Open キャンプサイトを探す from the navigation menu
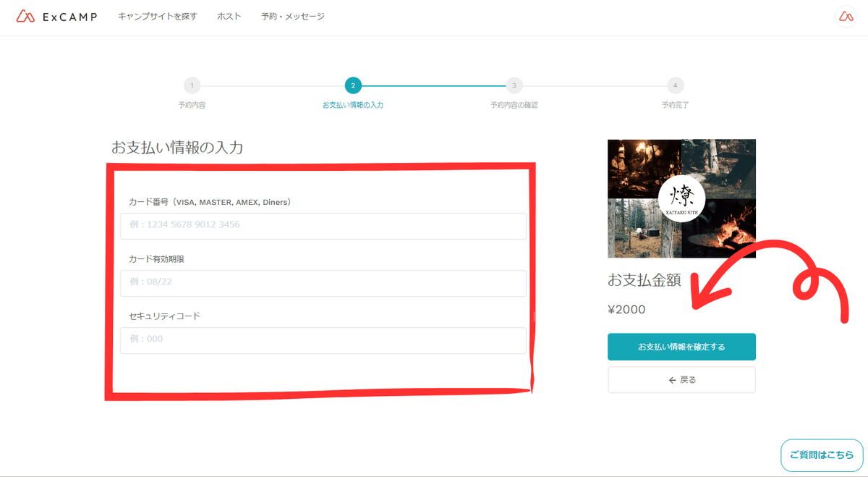Viewport: 868px width, 477px height. click(x=157, y=16)
